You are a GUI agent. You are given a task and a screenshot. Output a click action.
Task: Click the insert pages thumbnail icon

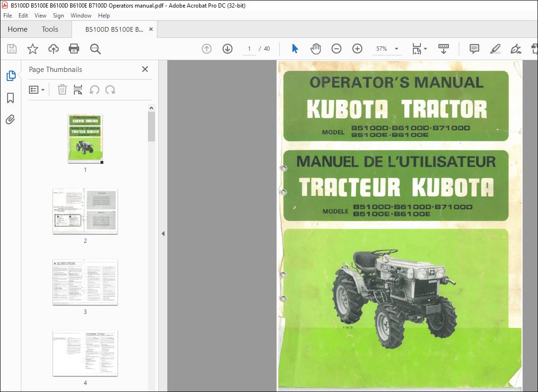click(78, 90)
